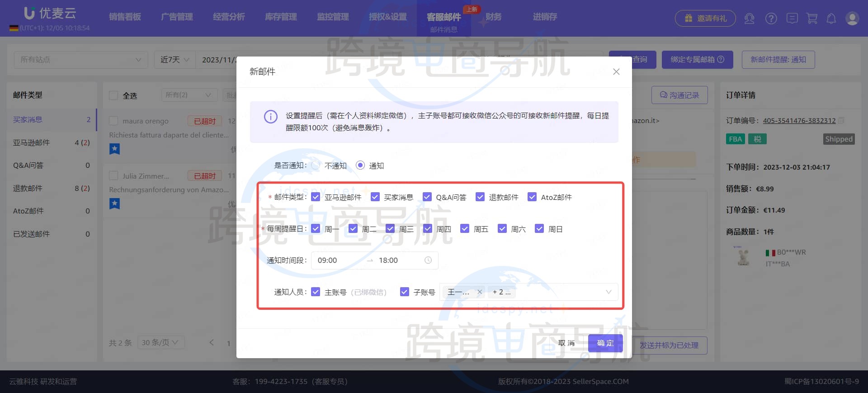The width and height of the screenshot is (868, 393).
Task: Copy order number with copy icon
Action: [x=841, y=120]
